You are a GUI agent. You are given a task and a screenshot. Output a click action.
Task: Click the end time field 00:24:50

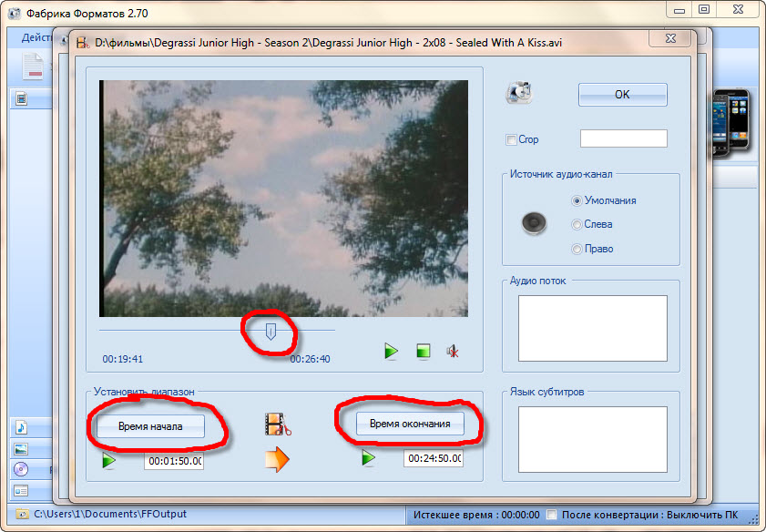coord(434,458)
